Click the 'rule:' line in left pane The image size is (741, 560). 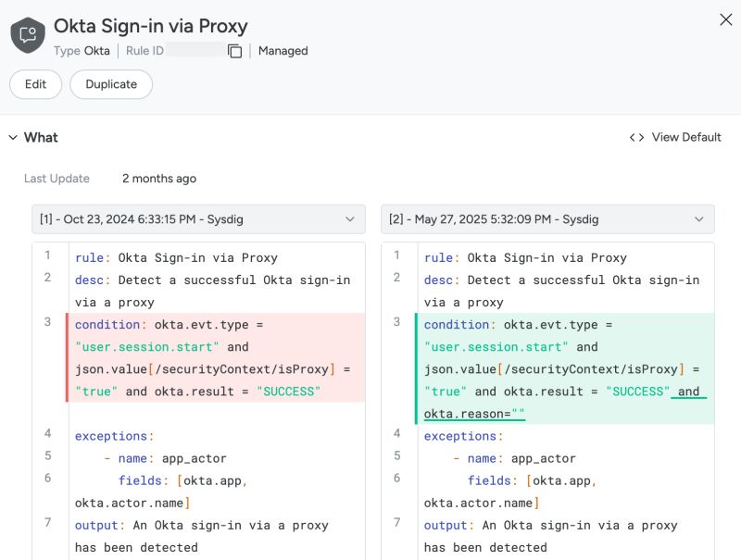(x=176, y=258)
